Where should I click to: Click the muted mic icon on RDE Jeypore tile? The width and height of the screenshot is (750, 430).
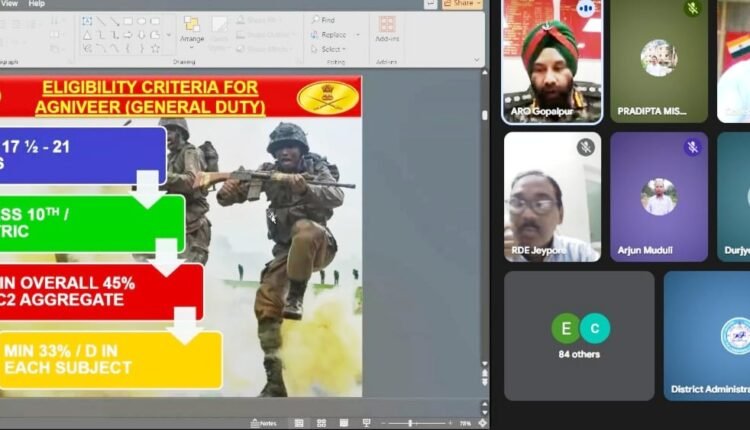(x=586, y=148)
